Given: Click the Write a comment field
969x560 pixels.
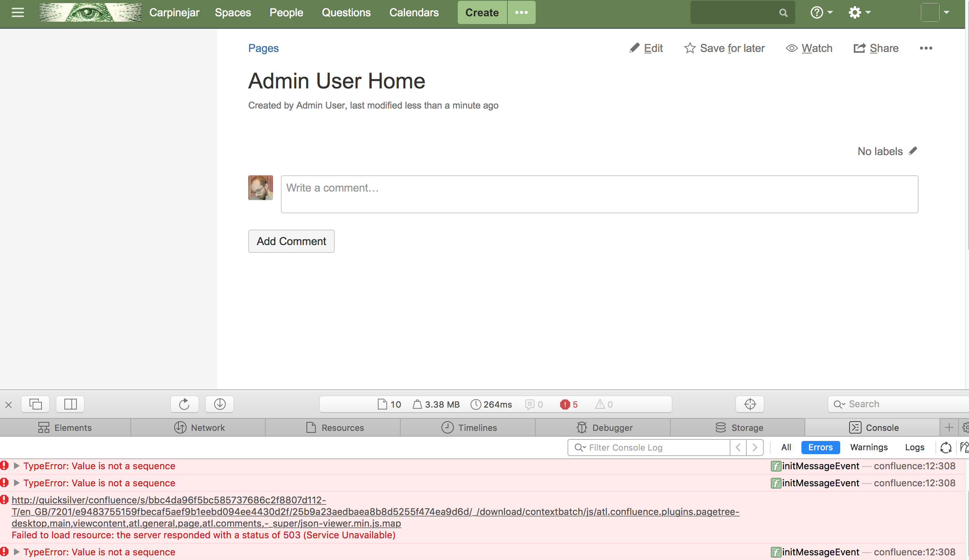Looking at the screenshot, I should pos(599,194).
